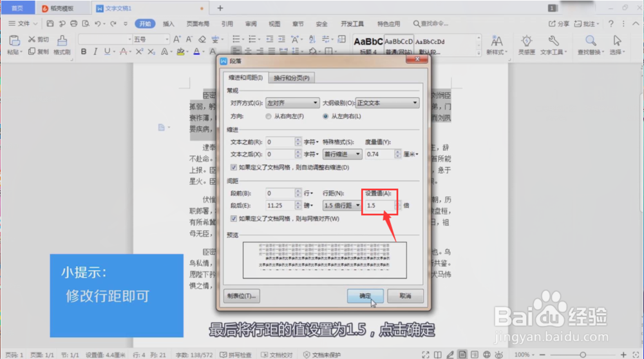Click the 制表位(T)... button
Viewport: 644px width, 359px height.
point(241,296)
